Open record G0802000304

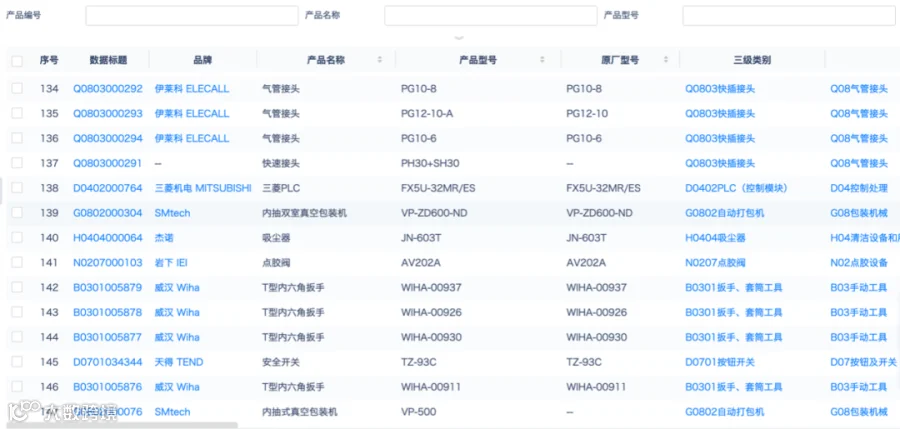coord(107,212)
